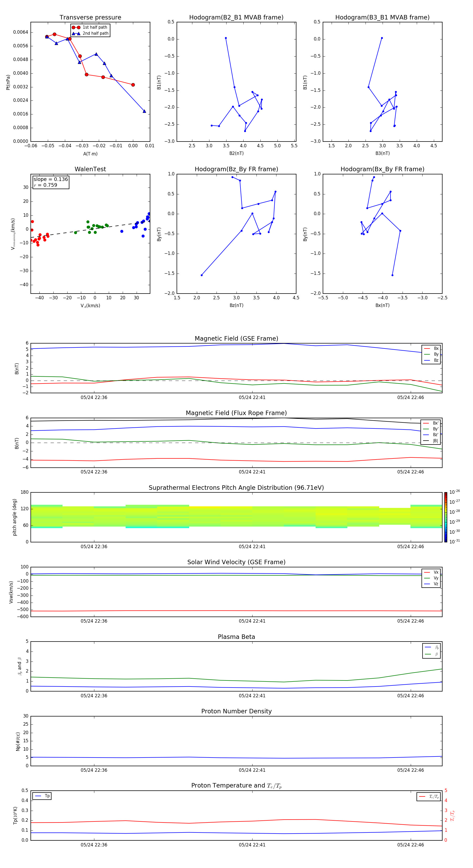Click the Tp legend in temperature plot
Viewport: 473px width, 868px height.
click(42, 796)
